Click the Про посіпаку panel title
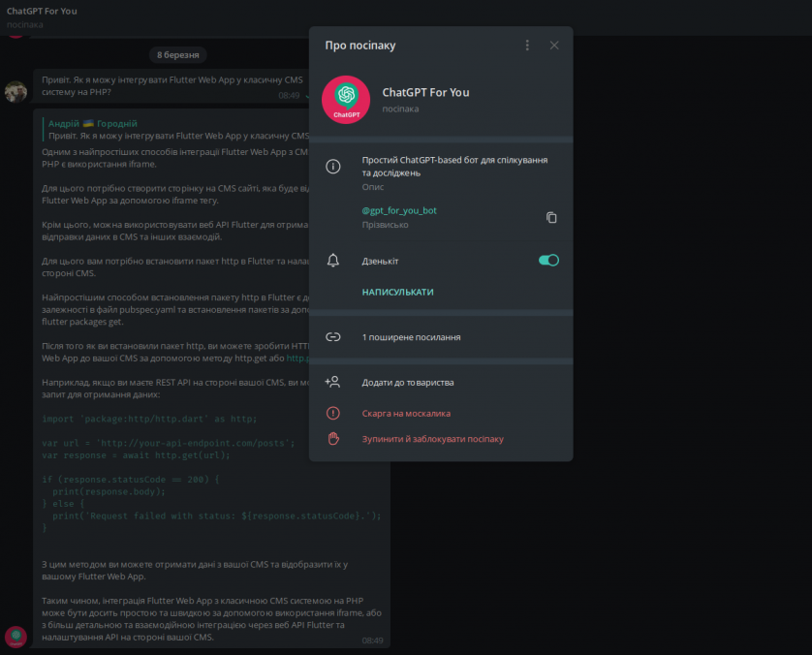Image resolution: width=812 pixels, height=655 pixels. pyautogui.click(x=360, y=46)
